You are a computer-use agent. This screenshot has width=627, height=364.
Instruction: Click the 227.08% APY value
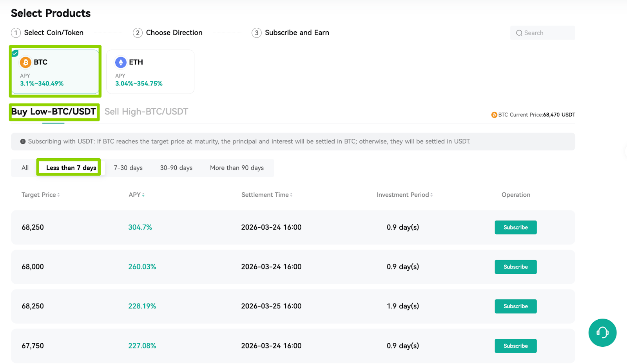click(142, 346)
